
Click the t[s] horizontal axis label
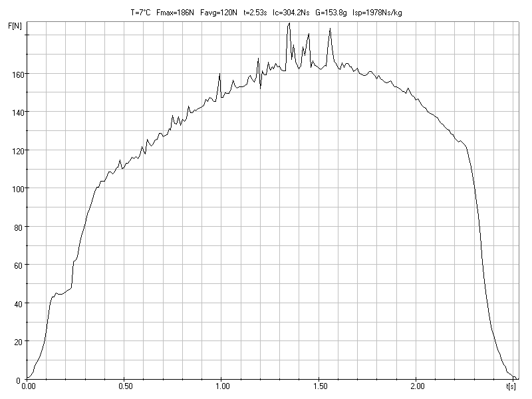[511, 386]
